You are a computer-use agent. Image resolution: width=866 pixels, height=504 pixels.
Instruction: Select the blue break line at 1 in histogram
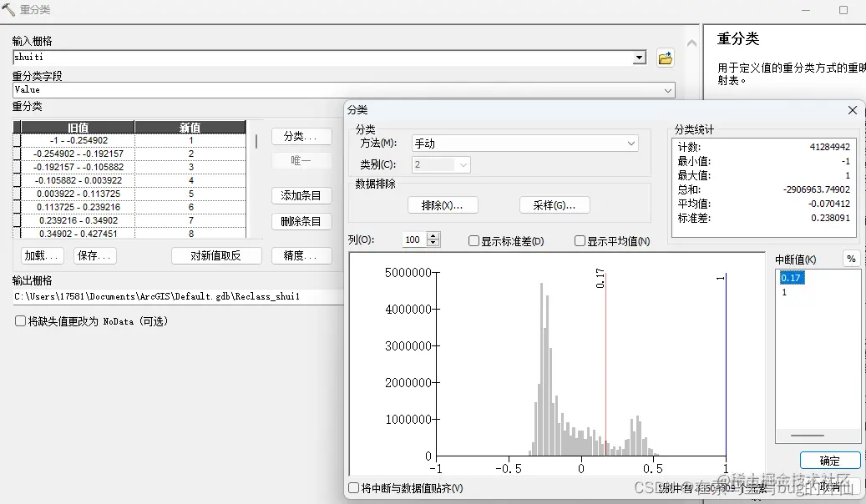[x=726, y=365]
